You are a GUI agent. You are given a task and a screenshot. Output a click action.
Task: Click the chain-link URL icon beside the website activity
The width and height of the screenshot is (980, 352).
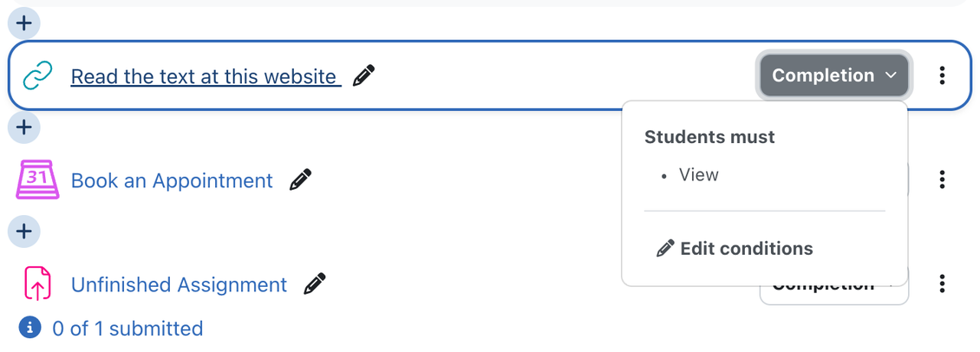37,76
